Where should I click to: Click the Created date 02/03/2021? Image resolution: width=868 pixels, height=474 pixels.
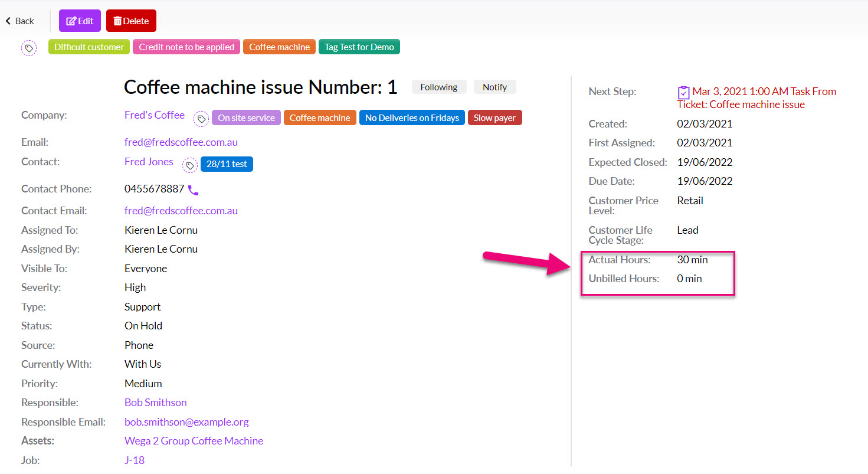click(705, 124)
